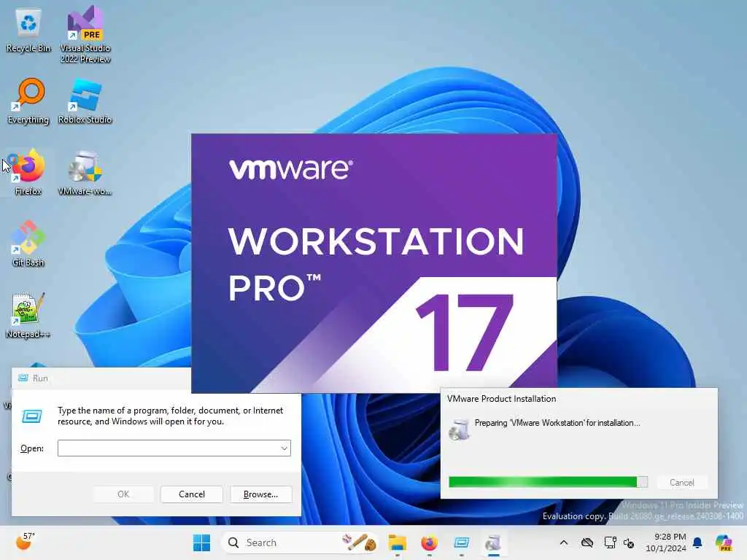Click the installer disc icon in VMware Product Installation
Image resolution: width=747 pixels, height=560 pixels.
click(x=460, y=429)
